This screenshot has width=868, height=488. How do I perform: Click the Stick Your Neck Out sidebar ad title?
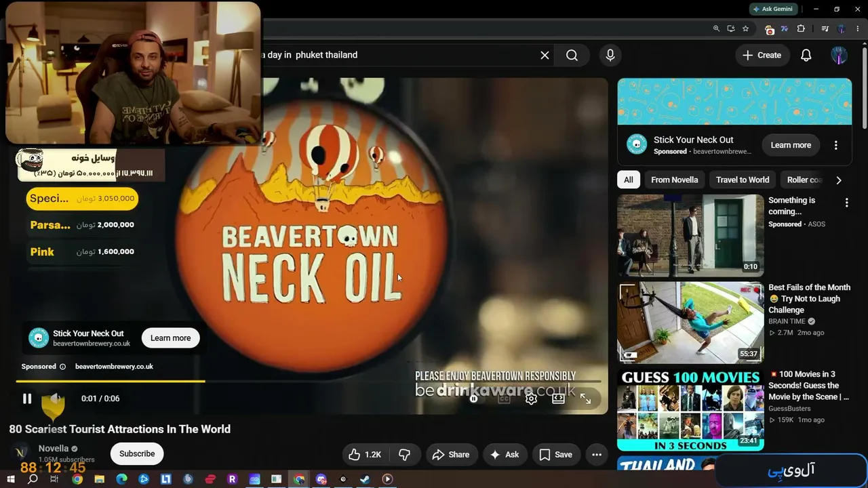[694, 140]
